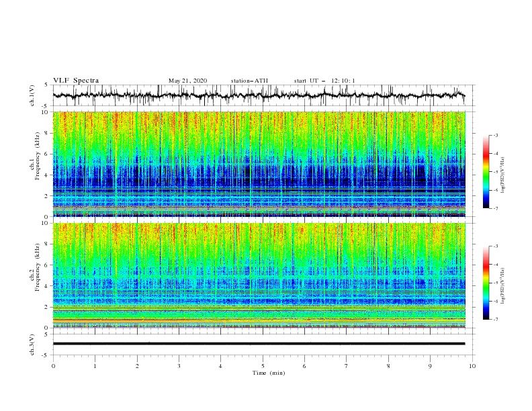Click the "1" tick on Time axis
The image size is (532, 411).
coord(95,366)
